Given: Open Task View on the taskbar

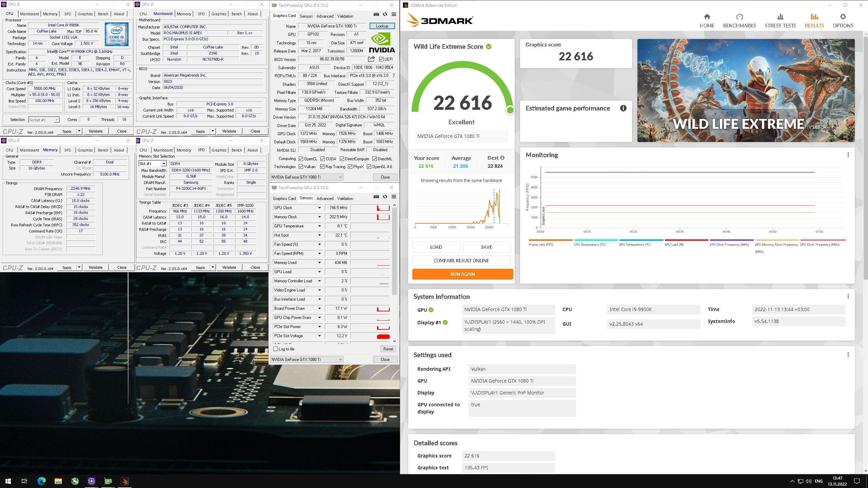Looking at the screenshot, I should coord(24,481).
